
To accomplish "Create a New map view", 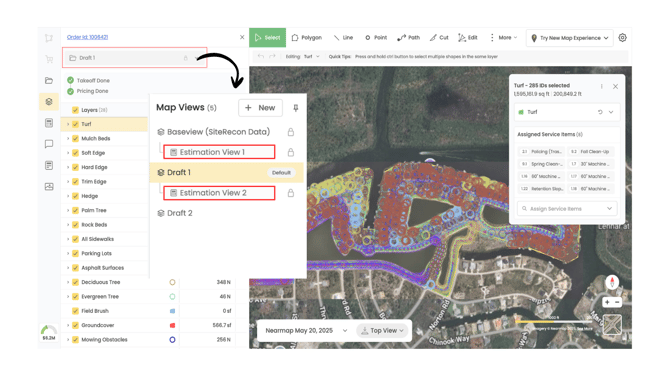I will click(x=260, y=108).
